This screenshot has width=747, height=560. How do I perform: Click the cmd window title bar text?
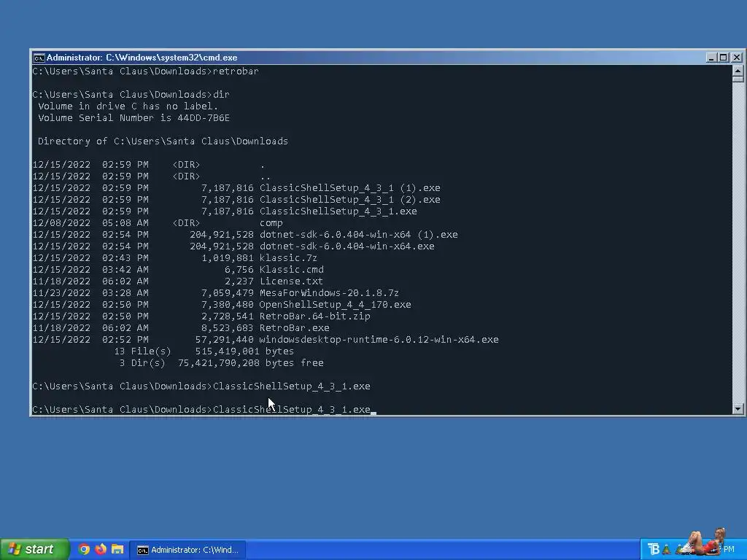(142, 58)
